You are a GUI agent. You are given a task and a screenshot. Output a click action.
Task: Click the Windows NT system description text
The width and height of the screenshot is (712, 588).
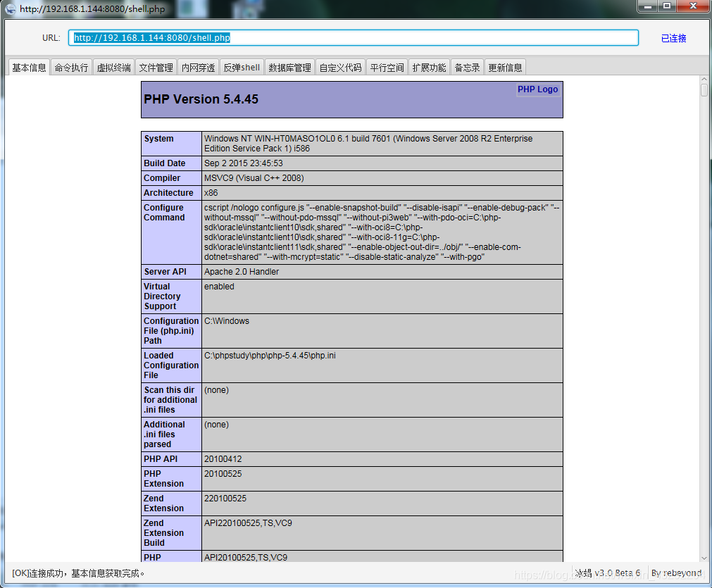(x=368, y=144)
